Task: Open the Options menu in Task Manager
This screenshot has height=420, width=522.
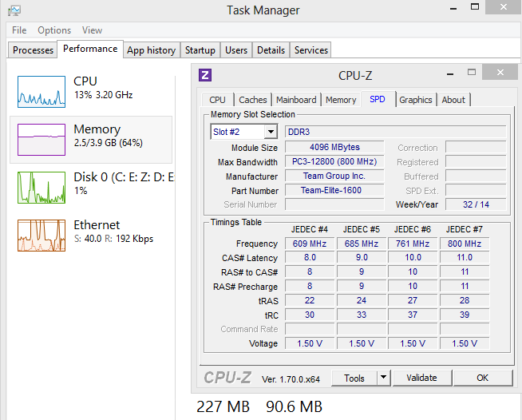Action: [x=54, y=30]
